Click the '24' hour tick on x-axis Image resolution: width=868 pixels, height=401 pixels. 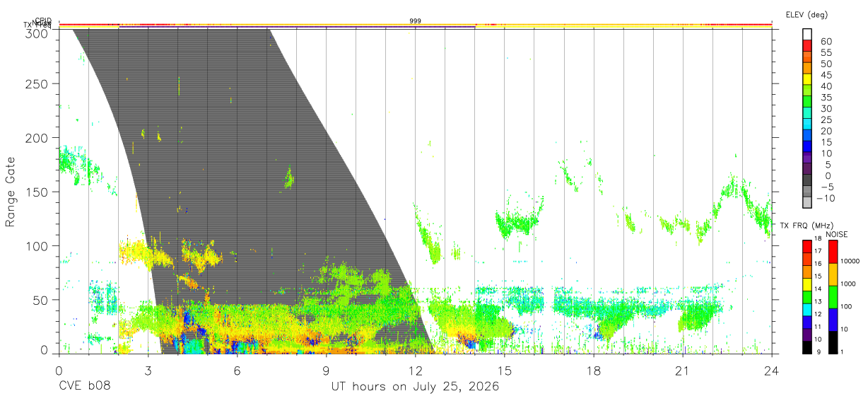click(x=772, y=371)
